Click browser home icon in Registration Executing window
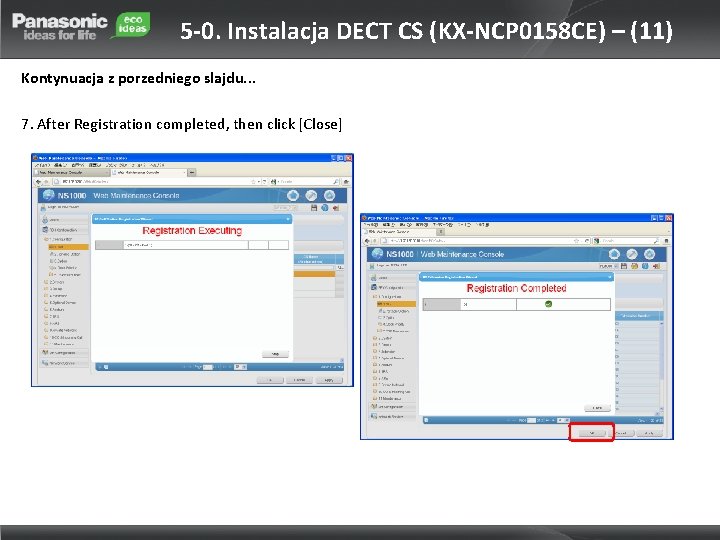This screenshot has height=540, width=720. [x=346, y=182]
